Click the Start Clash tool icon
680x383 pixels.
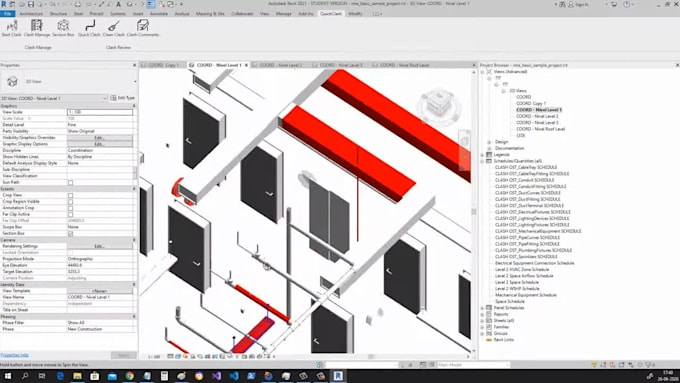click(x=12, y=26)
